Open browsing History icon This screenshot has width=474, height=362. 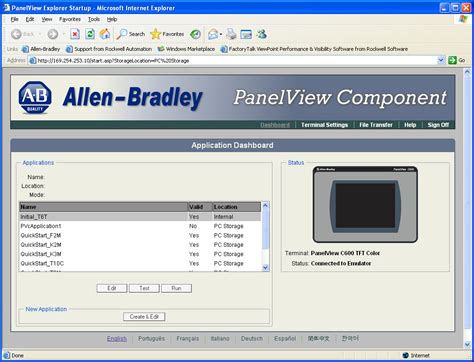point(196,34)
